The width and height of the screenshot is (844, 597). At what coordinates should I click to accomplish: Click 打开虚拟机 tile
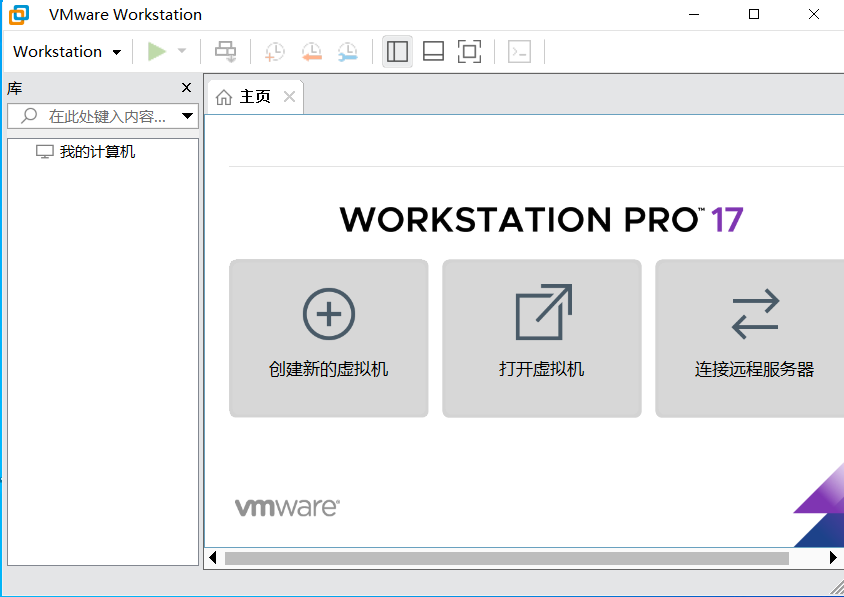[x=541, y=338]
